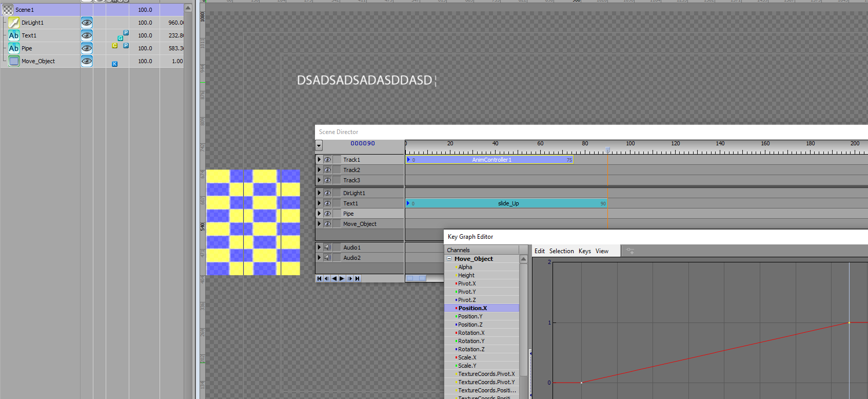Click the G badge on Text1 row

point(121,38)
